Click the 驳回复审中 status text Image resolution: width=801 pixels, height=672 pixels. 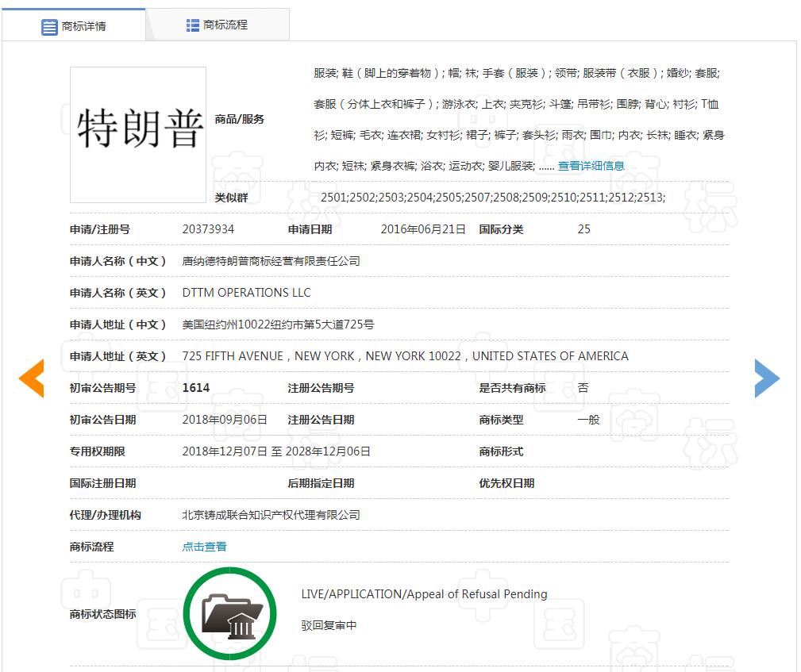pyautogui.click(x=329, y=625)
